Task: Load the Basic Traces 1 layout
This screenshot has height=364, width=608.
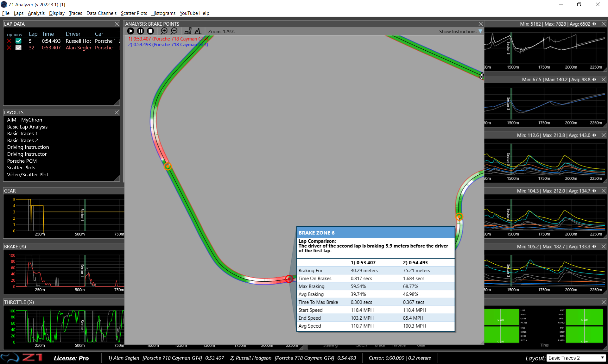Action: pyautogui.click(x=22, y=133)
